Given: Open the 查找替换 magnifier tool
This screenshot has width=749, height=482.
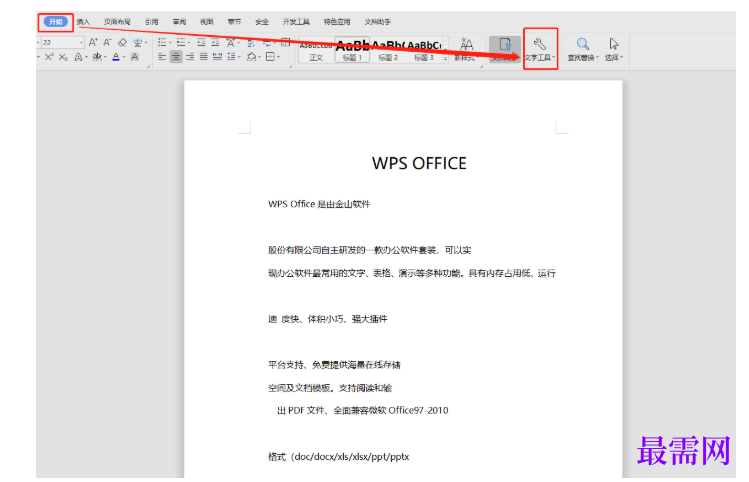Looking at the screenshot, I should tap(583, 50).
